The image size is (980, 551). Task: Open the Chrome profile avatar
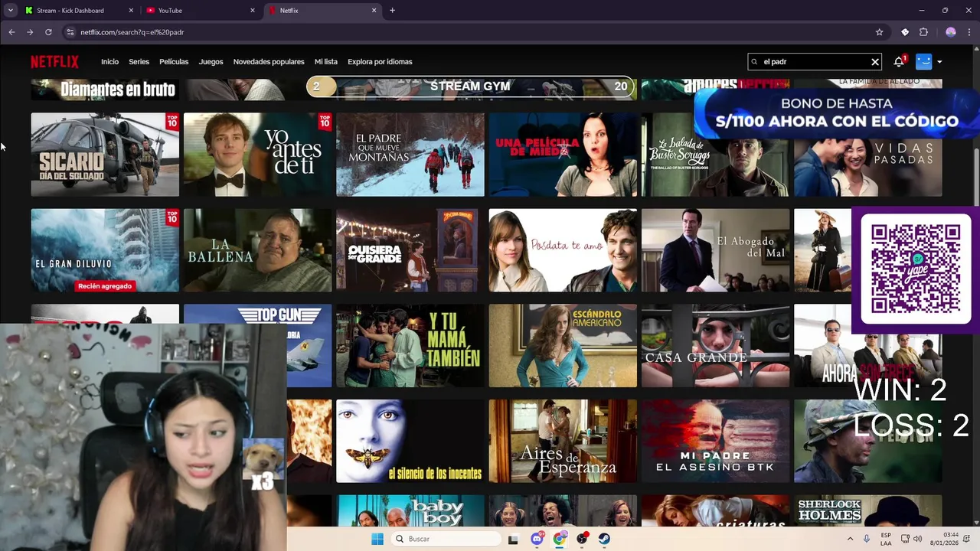pos(951,32)
